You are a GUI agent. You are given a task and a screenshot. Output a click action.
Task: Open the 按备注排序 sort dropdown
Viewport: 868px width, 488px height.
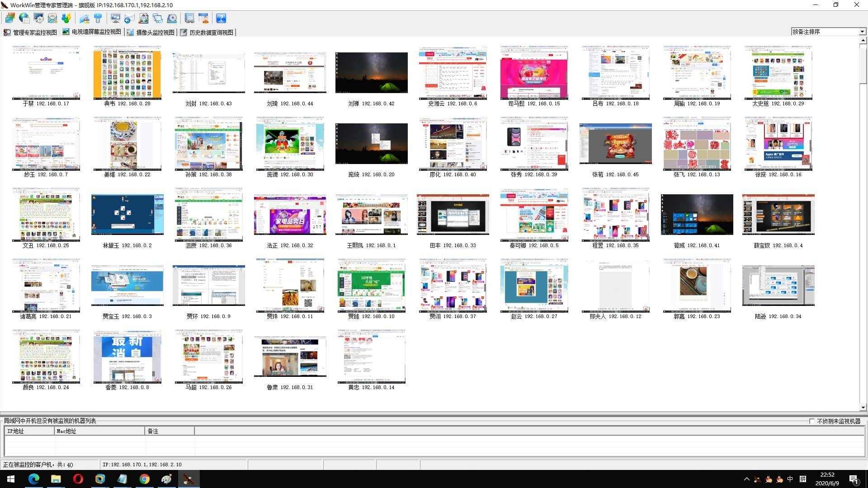coord(828,32)
